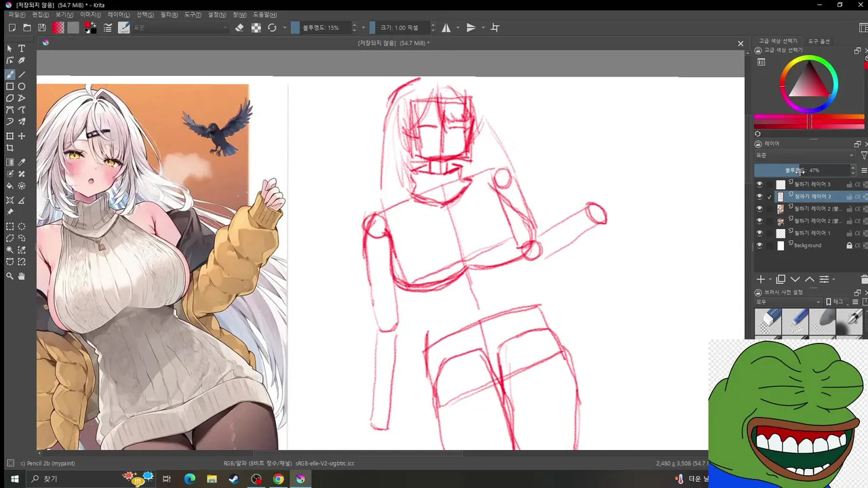868x488 pixels.
Task: Toggle vertical mirror tool
Action: click(471, 28)
